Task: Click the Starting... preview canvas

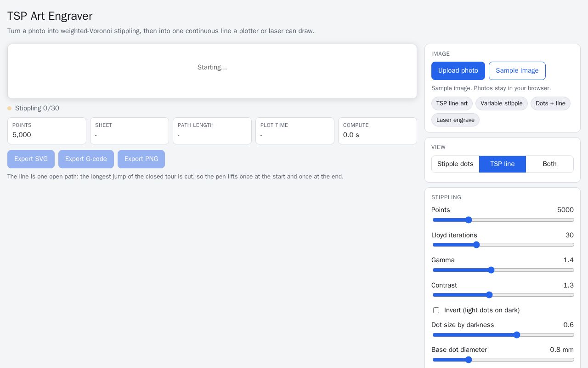Action: [212, 71]
